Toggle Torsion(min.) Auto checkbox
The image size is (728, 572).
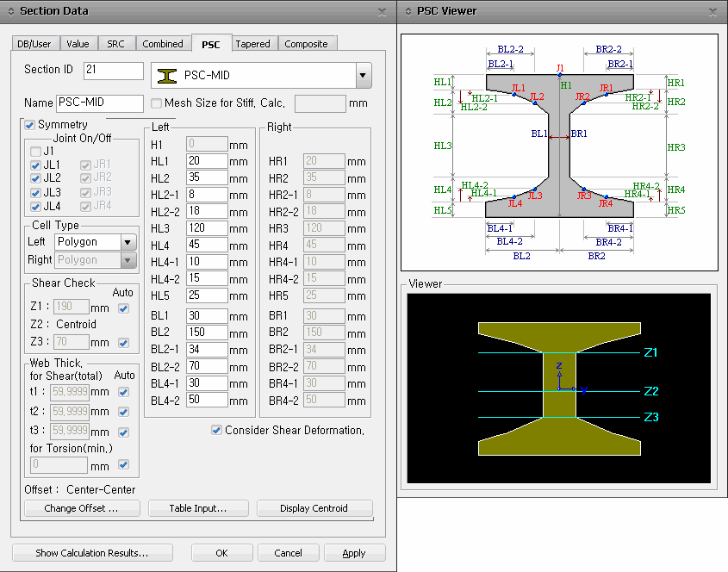(x=123, y=464)
